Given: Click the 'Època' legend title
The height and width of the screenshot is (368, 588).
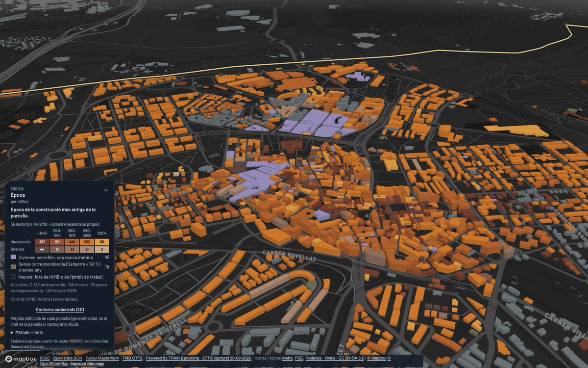Looking at the screenshot, I should point(18,195).
